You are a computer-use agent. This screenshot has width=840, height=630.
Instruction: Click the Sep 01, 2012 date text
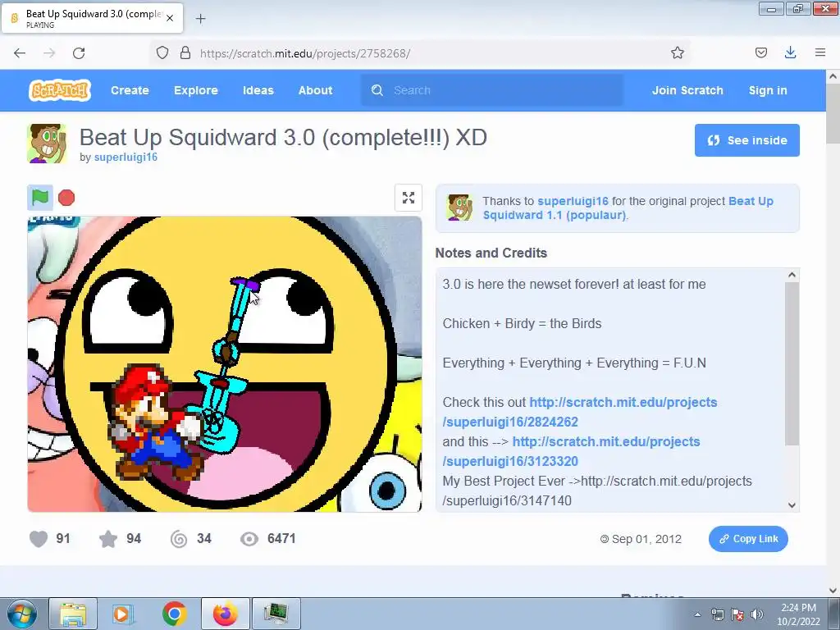[x=646, y=539]
